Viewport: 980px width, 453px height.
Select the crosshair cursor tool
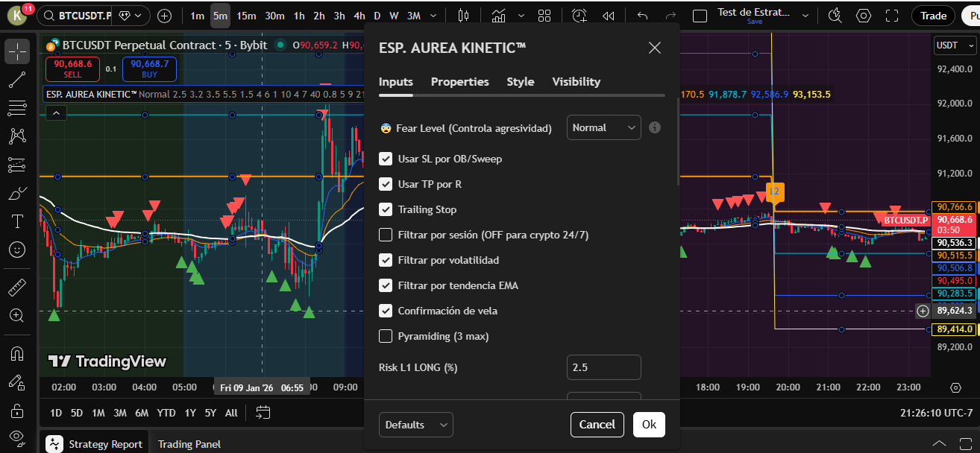click(16, 52)
